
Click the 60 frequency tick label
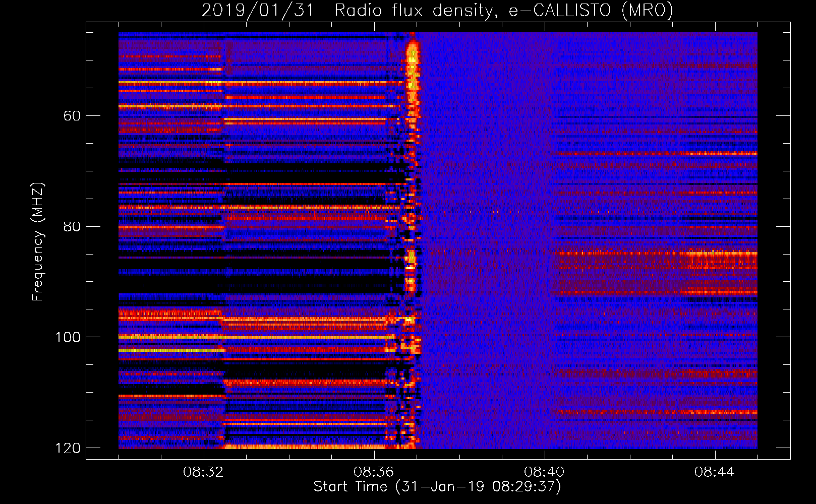coord(72,116)
